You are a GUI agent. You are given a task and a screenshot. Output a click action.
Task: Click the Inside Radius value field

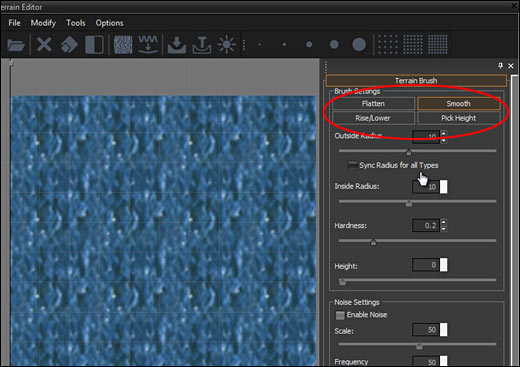(x=426, y=187)
